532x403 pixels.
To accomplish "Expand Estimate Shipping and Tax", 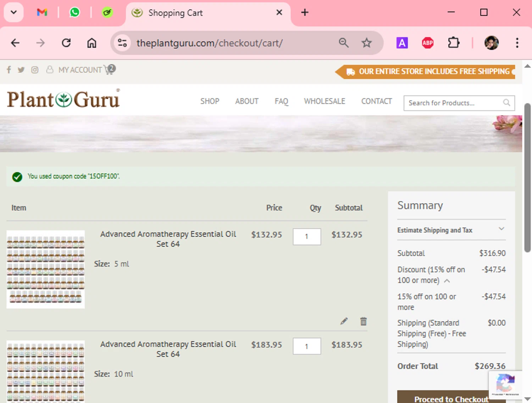I will [451, 230].
